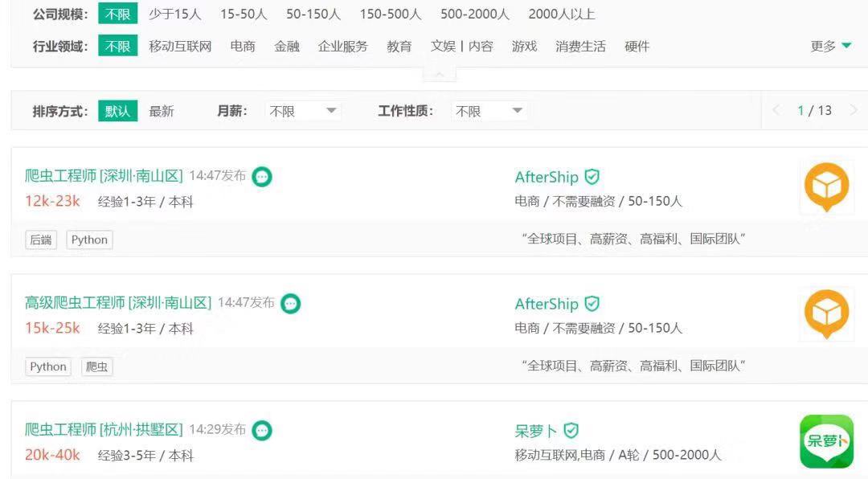Viewport: 868px width, 479px height.
Task: Click the AfterShip company logo
Action: click(826, 187)
